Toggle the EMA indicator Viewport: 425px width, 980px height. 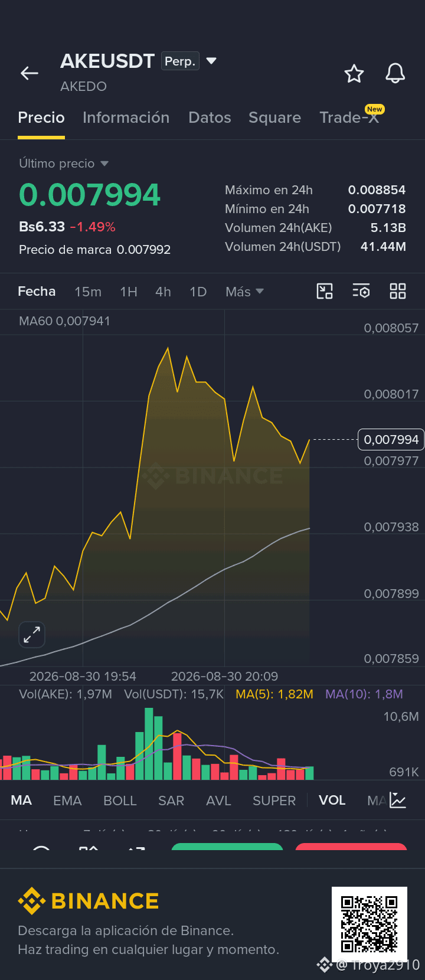67,801
